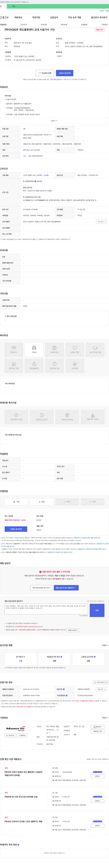The image size is (109, 868).
Task: Add posting to favorites with 관심정보 등록
Action: point(45,73)
